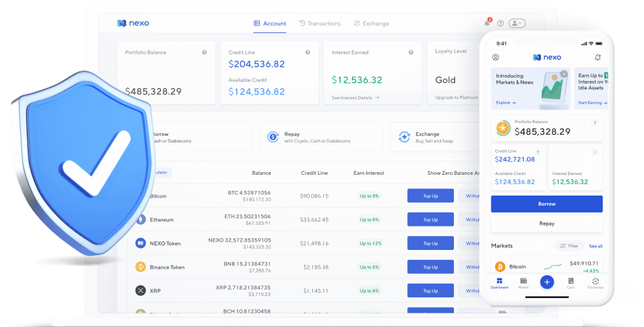Click the Repay circular dollar icon
The image size is (644, 327).
pyautogui.click(x=273, y=137)
